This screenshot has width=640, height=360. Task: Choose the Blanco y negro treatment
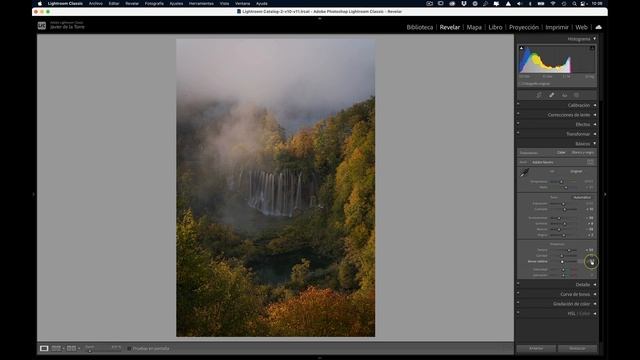click(582, 153)
